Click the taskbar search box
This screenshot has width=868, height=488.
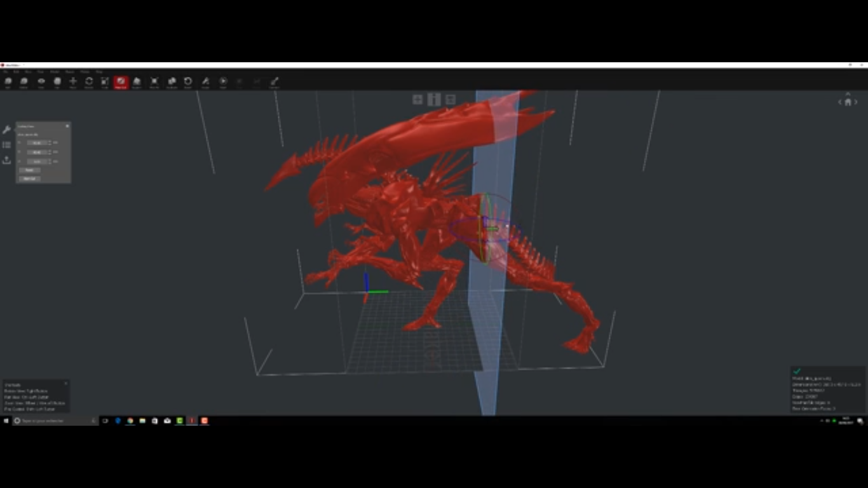(55, 421)
